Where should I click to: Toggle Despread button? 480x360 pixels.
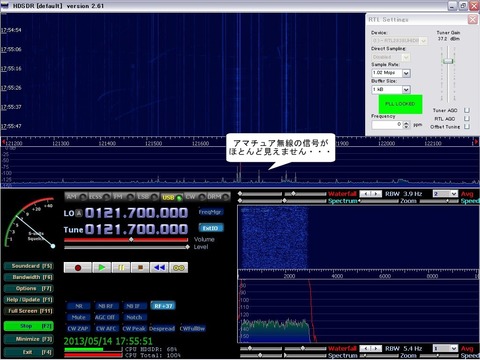tap(162, 329)
